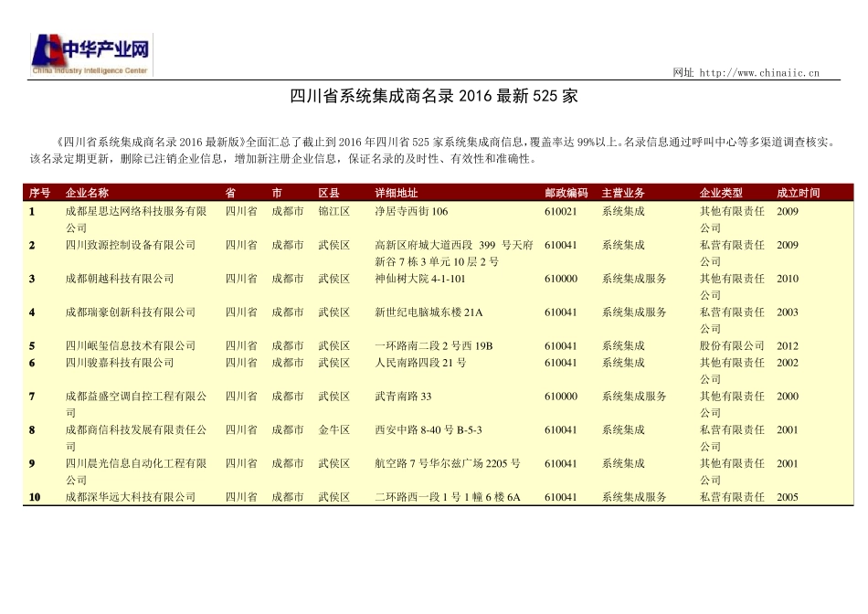
Task: Click 系统集成 business cell in row 1
Action: pyautogui.click(x=623, y=211)
